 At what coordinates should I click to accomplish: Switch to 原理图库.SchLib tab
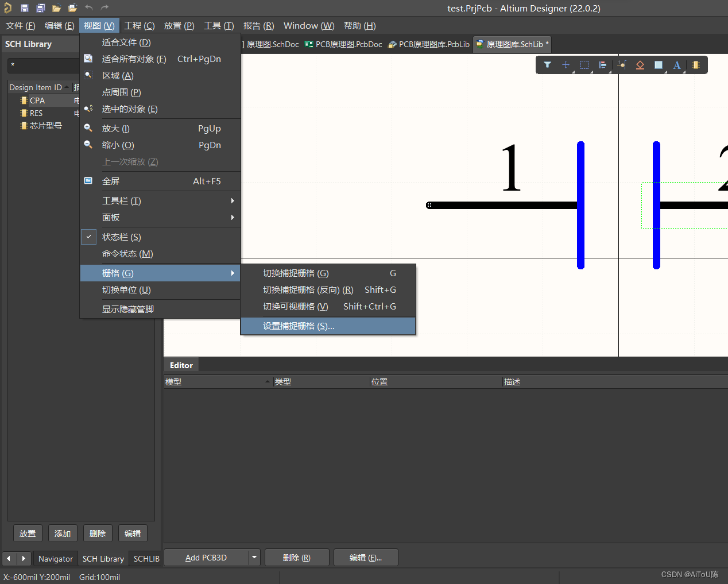click(513, 44)
